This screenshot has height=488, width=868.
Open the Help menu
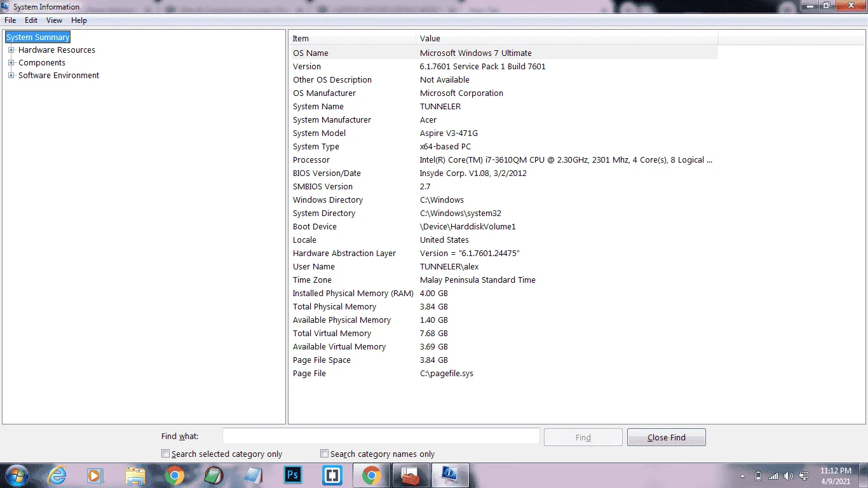79,20
